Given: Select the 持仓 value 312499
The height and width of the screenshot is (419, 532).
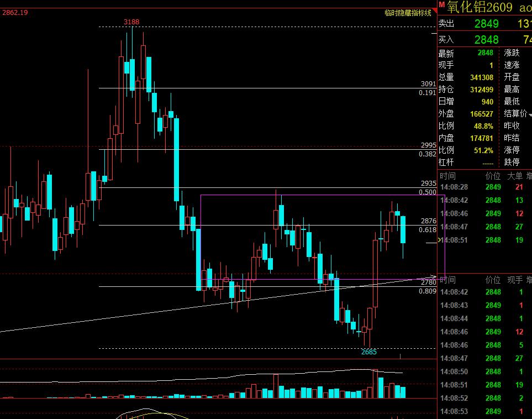Looking at the screenshot, I should (481, 90).
